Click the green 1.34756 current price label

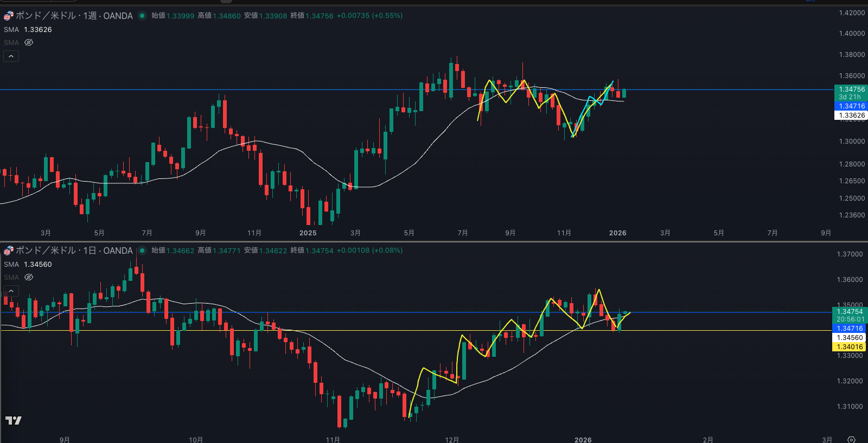(851, 89)
